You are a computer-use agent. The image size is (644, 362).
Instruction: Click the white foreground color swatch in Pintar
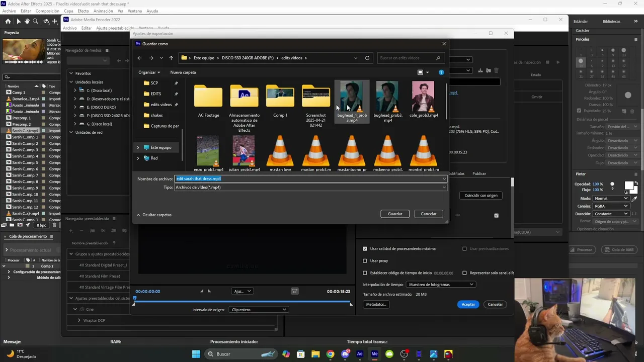629,186
